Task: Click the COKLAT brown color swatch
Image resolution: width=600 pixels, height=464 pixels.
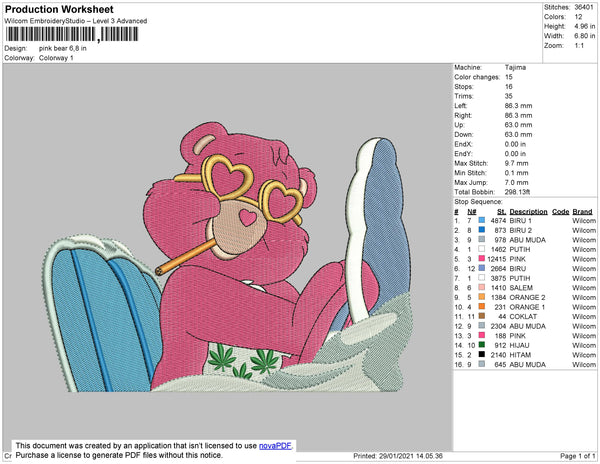Action: click(x=481, y=316)
